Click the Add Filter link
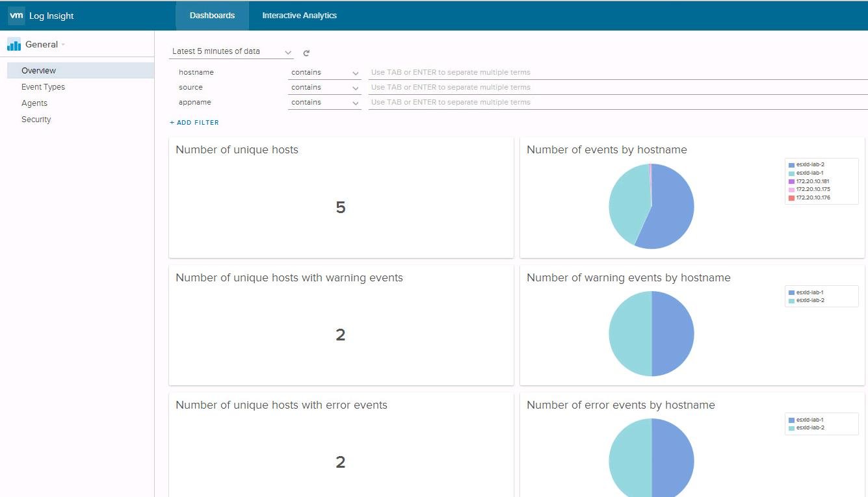 coord(194,123)
